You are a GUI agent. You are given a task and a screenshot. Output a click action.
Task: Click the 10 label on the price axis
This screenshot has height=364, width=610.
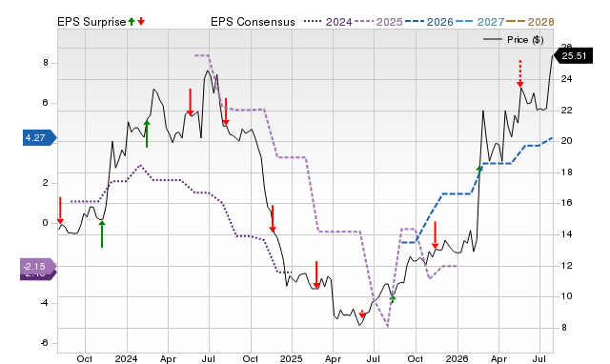566,296
